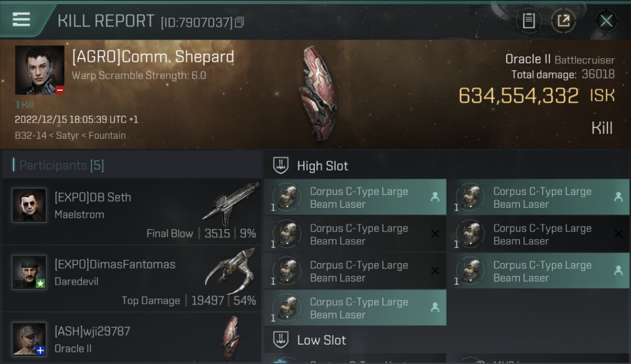The height and width of the screenshot is (364, 631).
Task: Click the clipboard report icon
Action: (x=529, y=21)
